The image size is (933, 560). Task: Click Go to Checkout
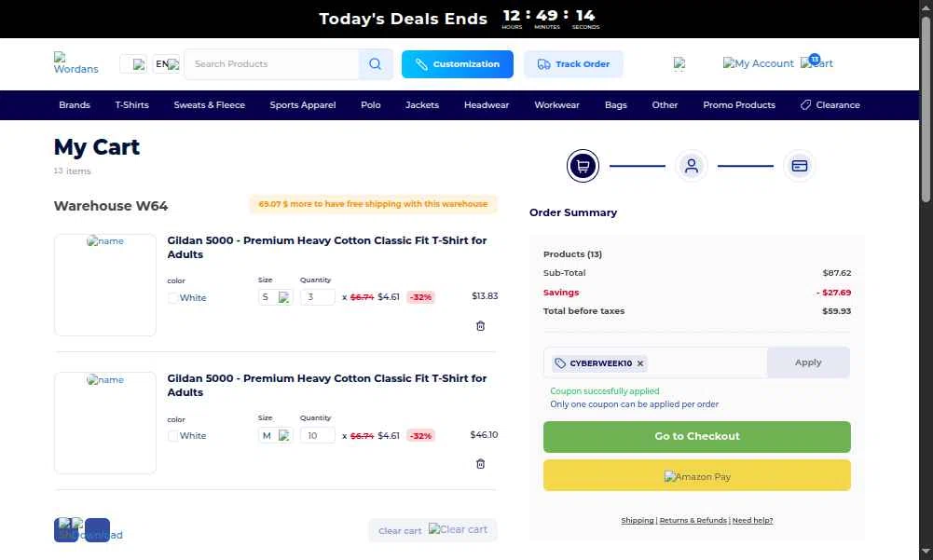697,437
